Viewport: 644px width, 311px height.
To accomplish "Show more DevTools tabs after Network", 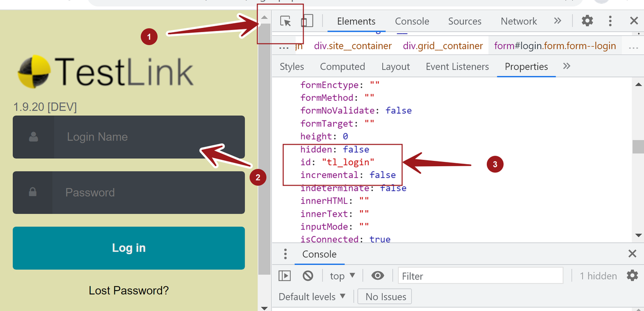I will (x=558, y=21).
